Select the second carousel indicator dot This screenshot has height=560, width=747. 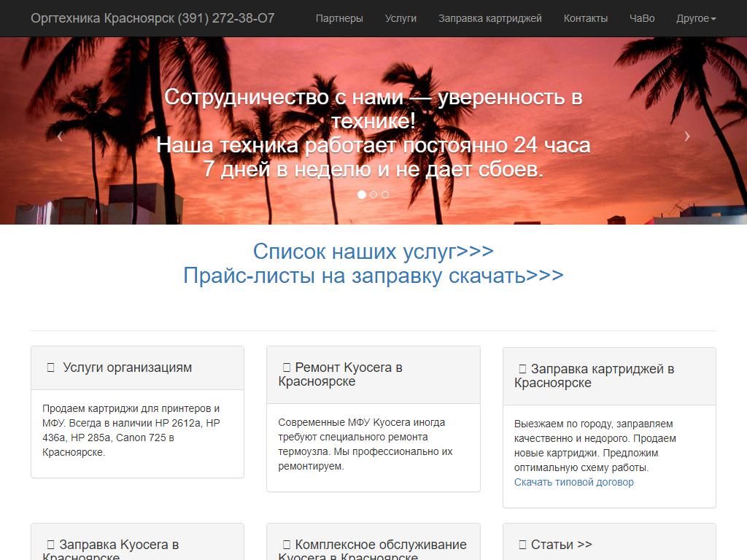click(x=373, y=195)
